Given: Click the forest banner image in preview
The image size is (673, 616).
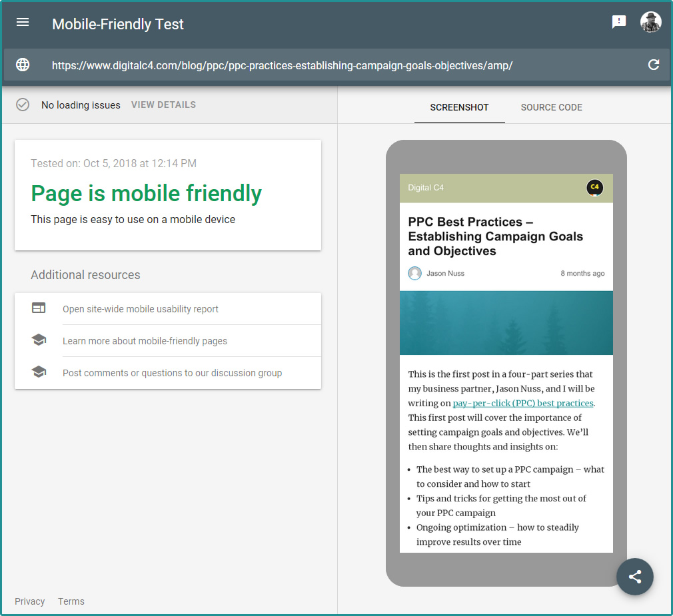Looking at the screenshot, I should click(x=506, y=323).
